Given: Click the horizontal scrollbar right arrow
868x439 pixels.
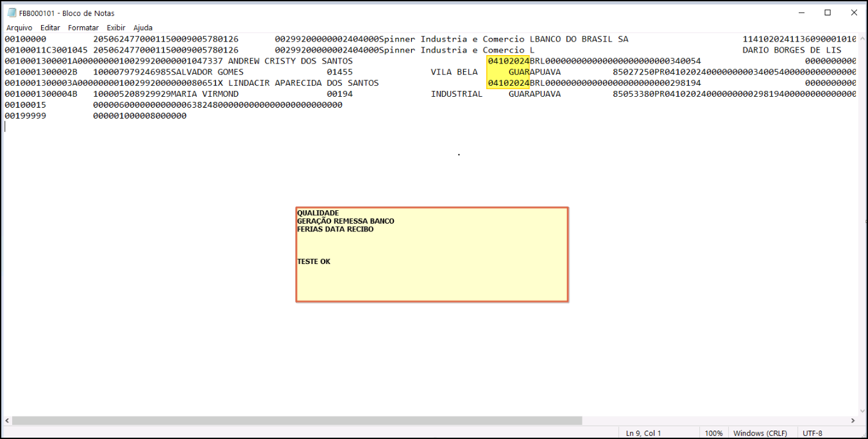Looking at the screenshot, I should click(853, 420).
